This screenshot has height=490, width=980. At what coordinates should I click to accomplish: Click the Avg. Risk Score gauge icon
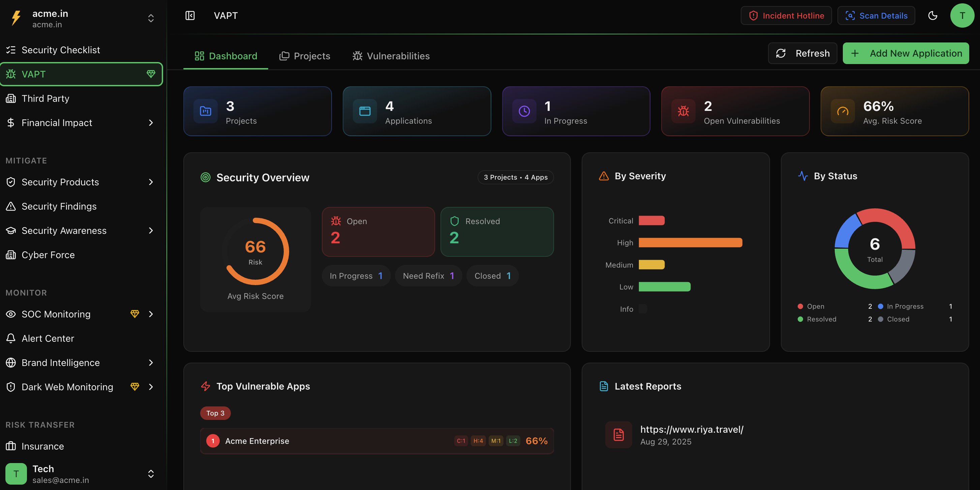842,111
